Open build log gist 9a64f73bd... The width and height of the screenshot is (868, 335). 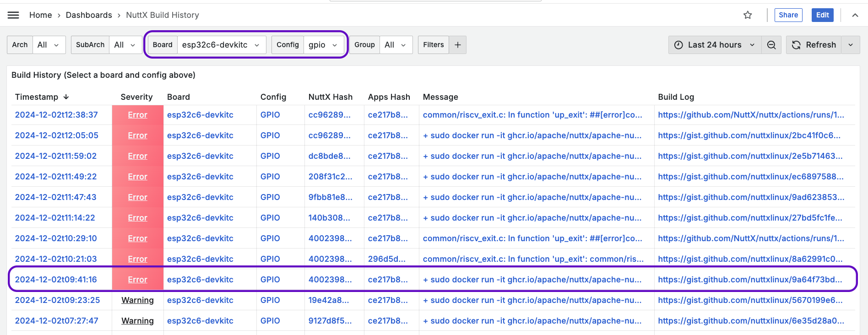coord(750,280)
